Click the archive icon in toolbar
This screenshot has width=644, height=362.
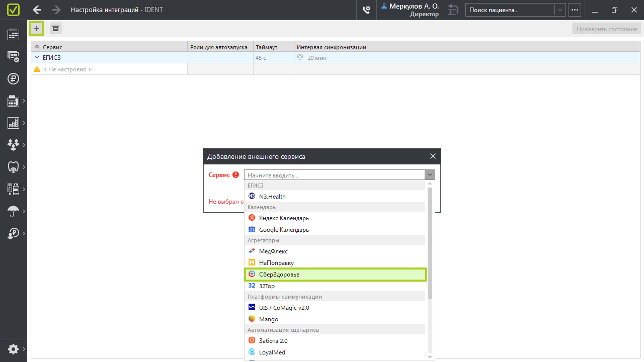[55, 29]
